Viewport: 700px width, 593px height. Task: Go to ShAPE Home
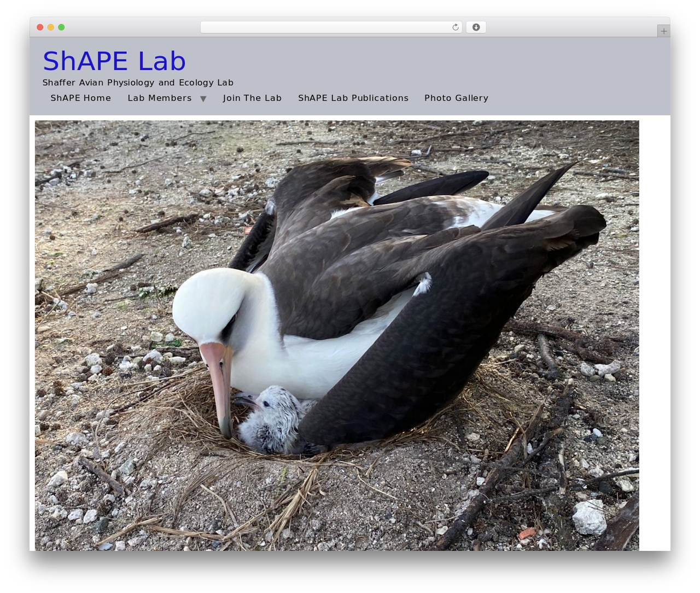pyautogui.click(x=81, y=98)
